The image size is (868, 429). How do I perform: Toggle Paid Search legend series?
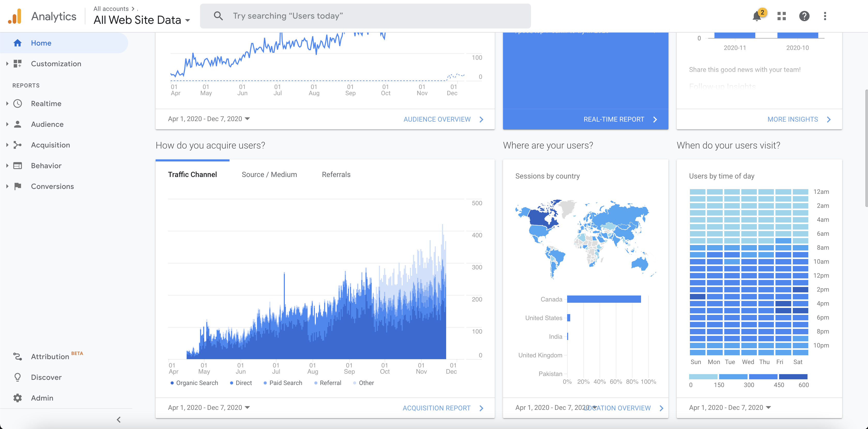click(x=283, y=383)
